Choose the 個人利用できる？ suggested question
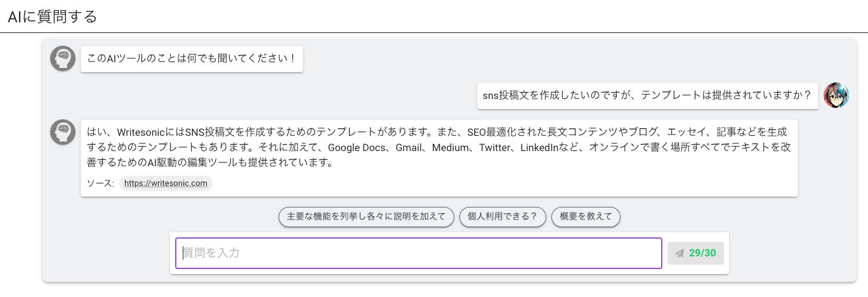The height and width of the screenshot is (297, 868). (x=503, y=216)
